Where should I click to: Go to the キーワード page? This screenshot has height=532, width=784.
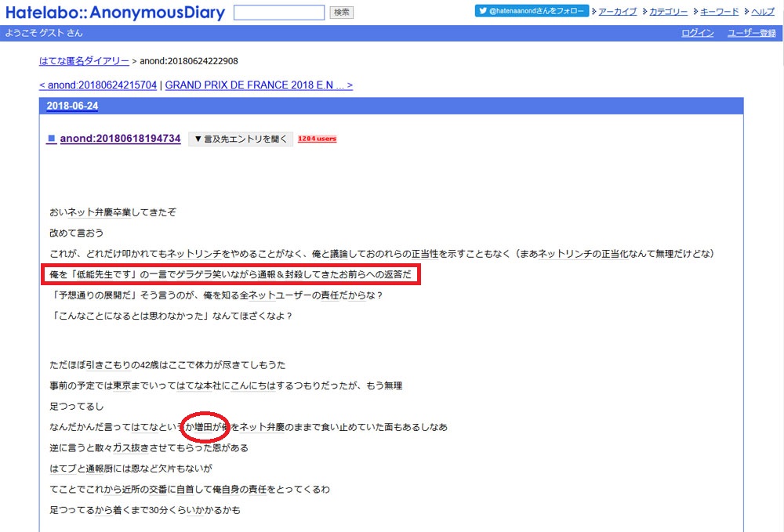click(719, 12)
